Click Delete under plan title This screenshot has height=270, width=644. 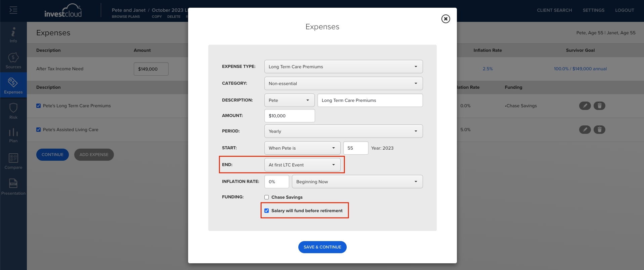tap(174, 16)
